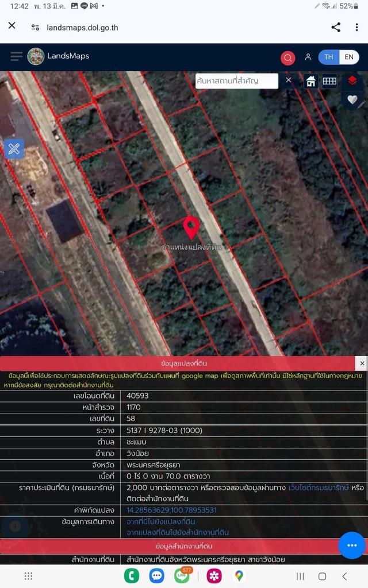Viewport: 368px width, 588px height.
Task: Expand the blue three-dots floating button
Action: (352, 545)
